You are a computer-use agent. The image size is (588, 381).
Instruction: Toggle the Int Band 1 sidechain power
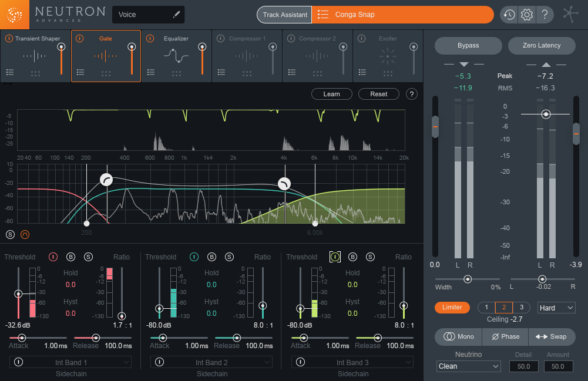coord(18,362)
